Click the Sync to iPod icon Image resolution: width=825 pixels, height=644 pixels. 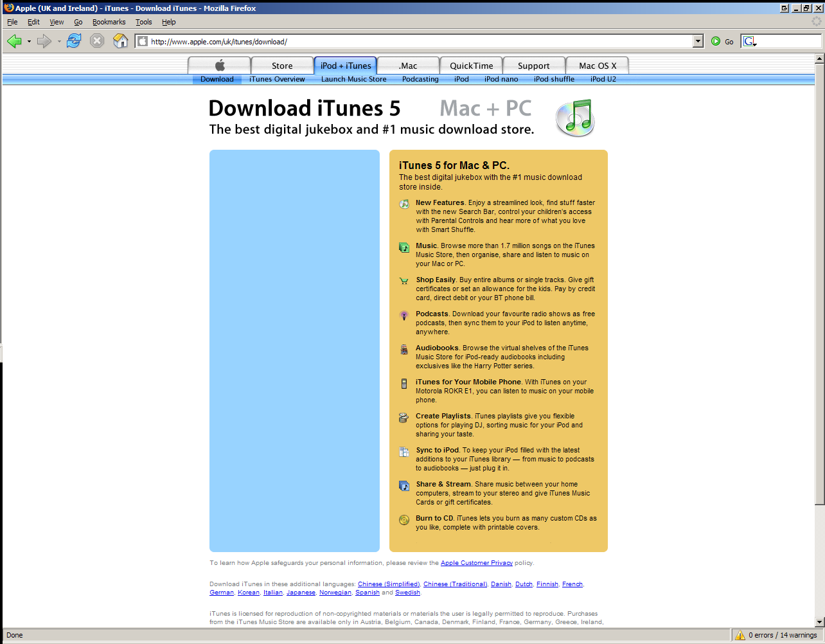click(404, 452)
